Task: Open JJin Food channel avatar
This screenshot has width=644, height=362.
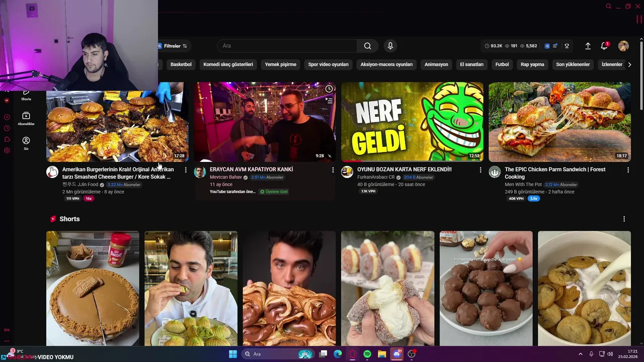Action: (x=52, y=172)
